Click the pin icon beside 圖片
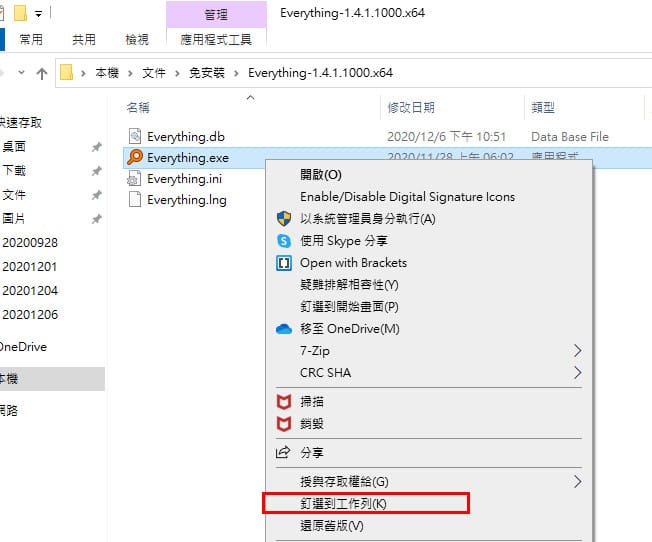 [x=96, y=219]
